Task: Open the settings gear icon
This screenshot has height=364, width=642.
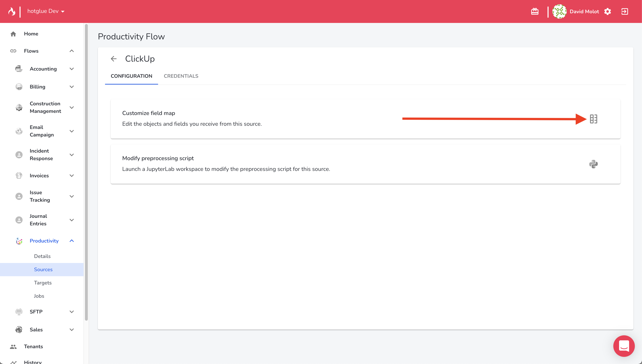Action: [608, 11]
